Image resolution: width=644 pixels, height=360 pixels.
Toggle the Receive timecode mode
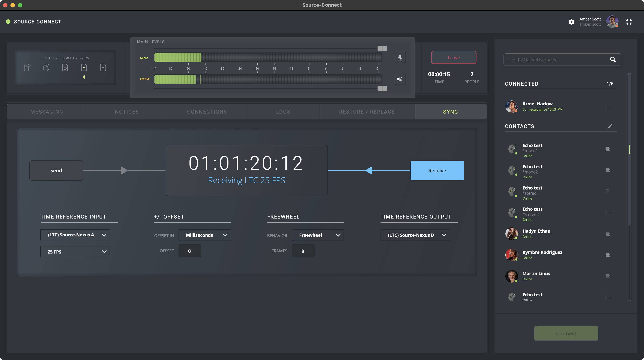point(437,171)
